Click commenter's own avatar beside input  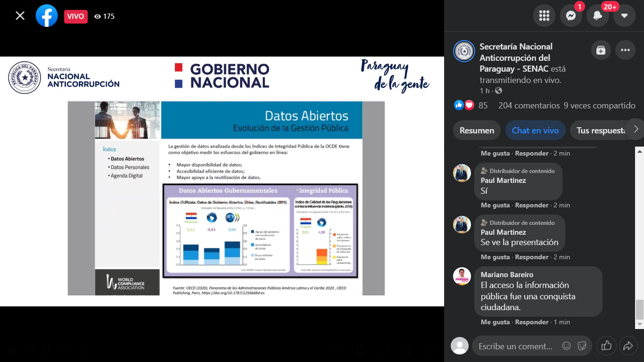pos(460,346)
